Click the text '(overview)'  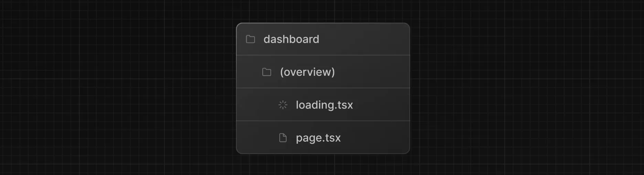tap(307, 72)
